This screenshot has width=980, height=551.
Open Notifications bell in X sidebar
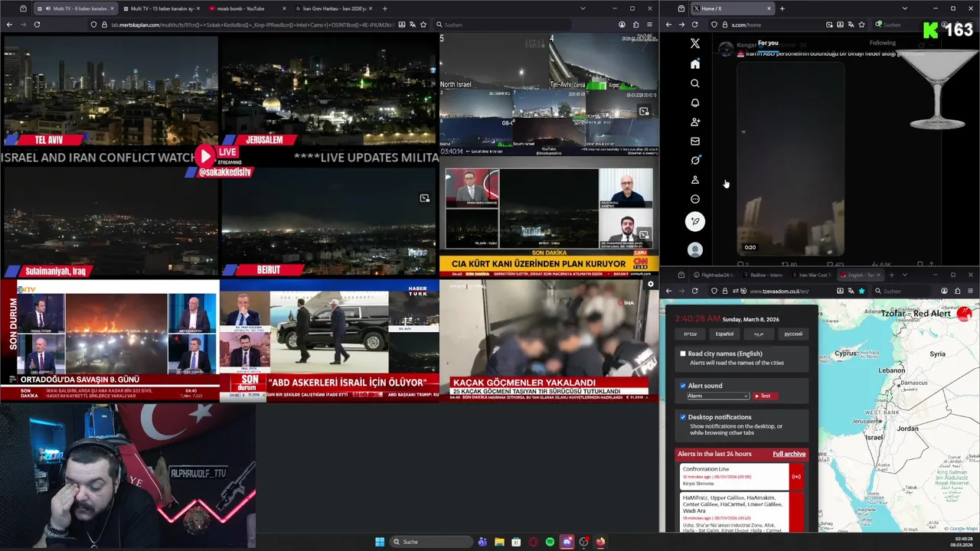pos(695,103)
